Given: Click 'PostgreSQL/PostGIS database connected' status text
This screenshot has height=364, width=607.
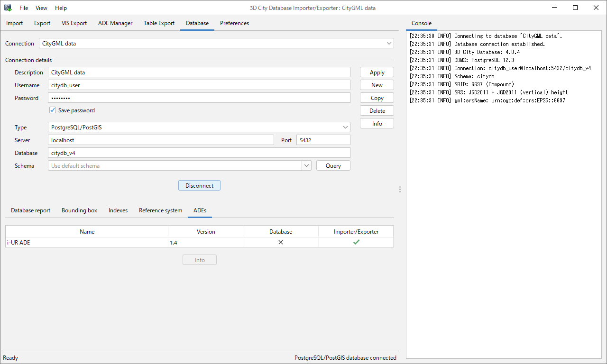Looking at the screenshot, I should pyautogui.click(x=345, y=358).
